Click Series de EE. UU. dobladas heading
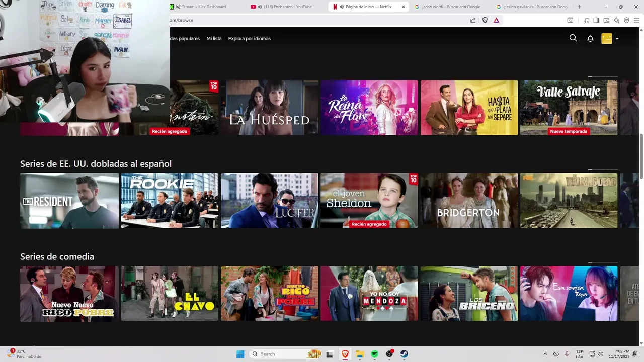Screen dimensions: 644x362 click(96, 164)
